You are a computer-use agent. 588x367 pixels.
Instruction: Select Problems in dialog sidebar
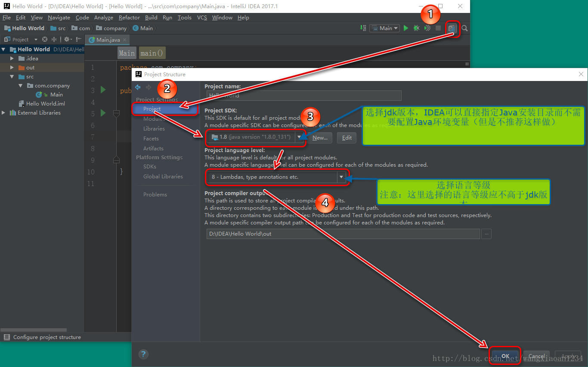point(155,195)
